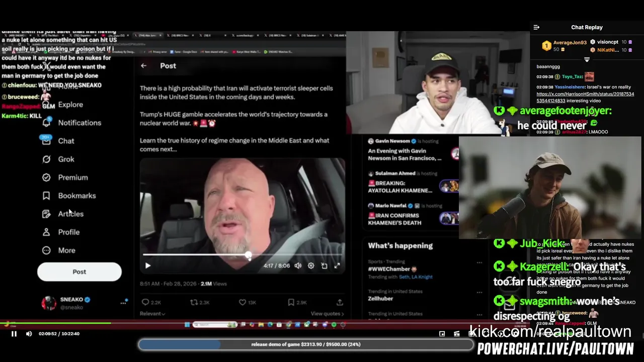Open tweet video settings gear

click(311, 265)
